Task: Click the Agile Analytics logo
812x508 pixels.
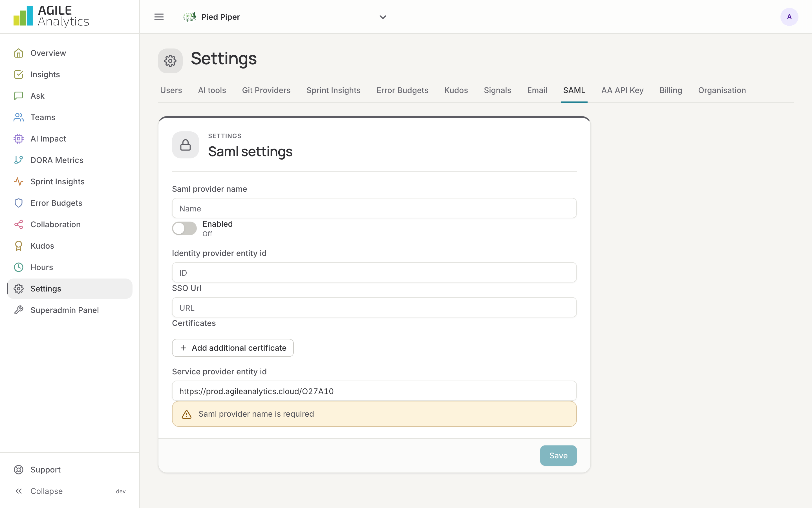Action: (51, 16)
